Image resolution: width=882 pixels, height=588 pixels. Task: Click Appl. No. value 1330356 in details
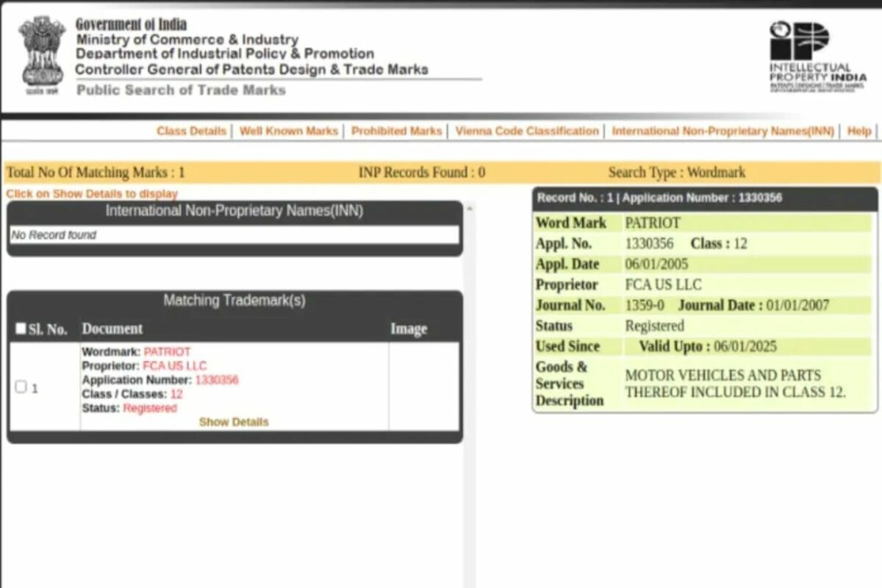point(649,243)
